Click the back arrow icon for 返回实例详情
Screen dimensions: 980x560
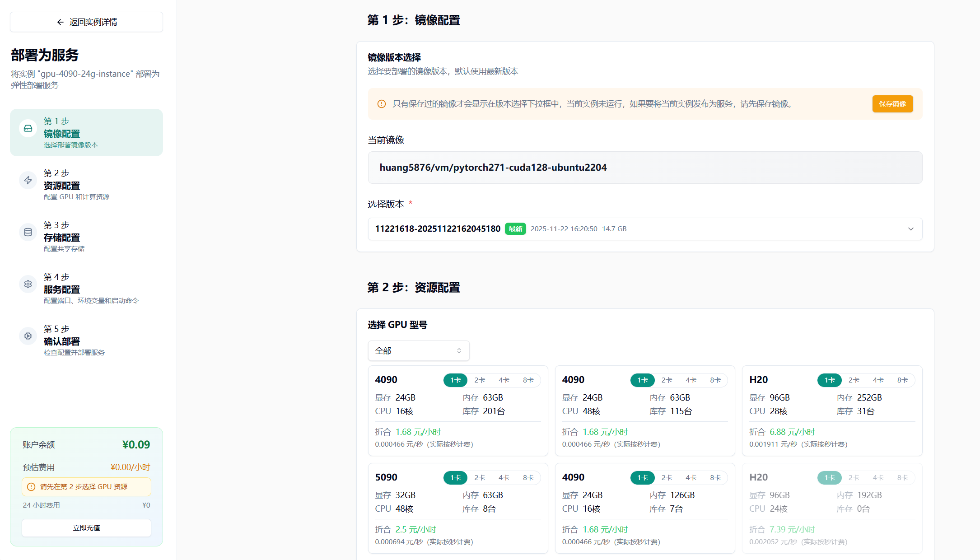[60, 22]
